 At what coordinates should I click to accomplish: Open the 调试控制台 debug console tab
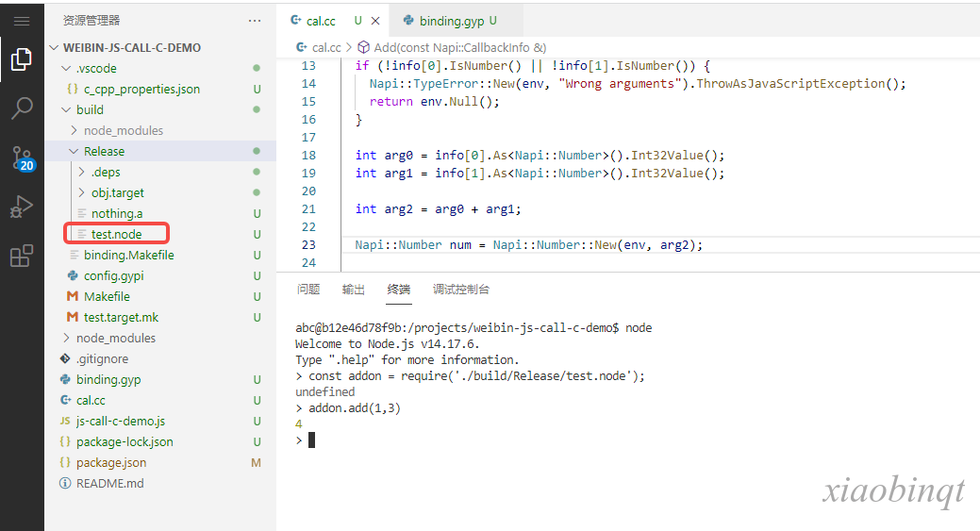click(x=460, y=290)
